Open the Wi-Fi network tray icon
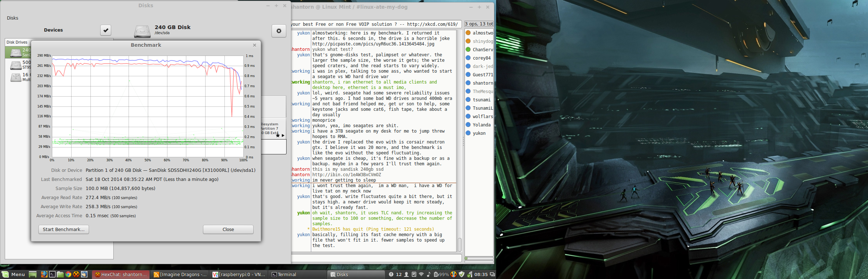This screenshot has height=279, width=868. click(x=421, y=274)
